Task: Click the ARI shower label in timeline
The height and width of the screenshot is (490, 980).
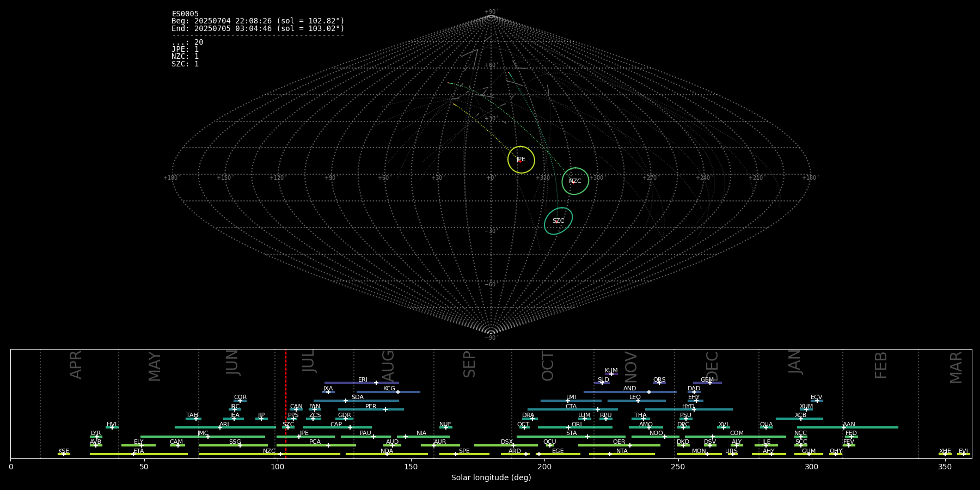Action: 224,425
